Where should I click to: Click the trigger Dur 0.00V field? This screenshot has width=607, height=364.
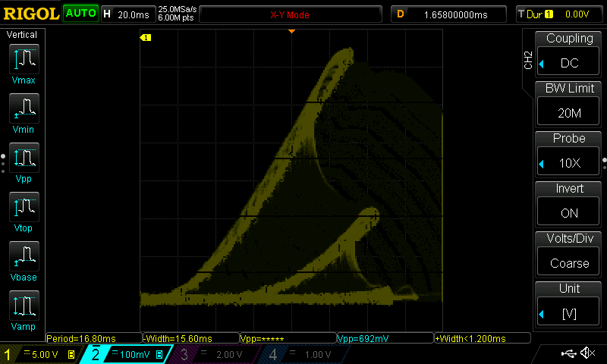click(558, 14)
